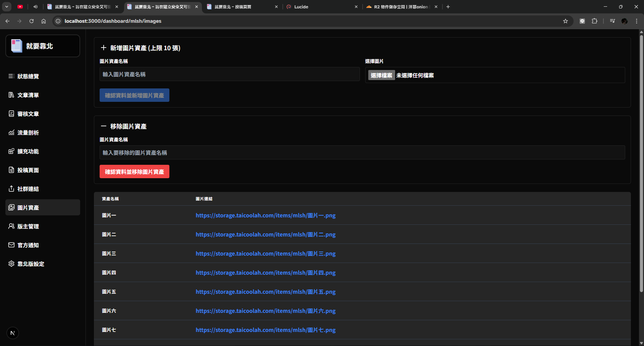The width and height of the screenshot is (644, 346).
Task: Click the 圖片七 asset name cell
Action: point(109,330)
